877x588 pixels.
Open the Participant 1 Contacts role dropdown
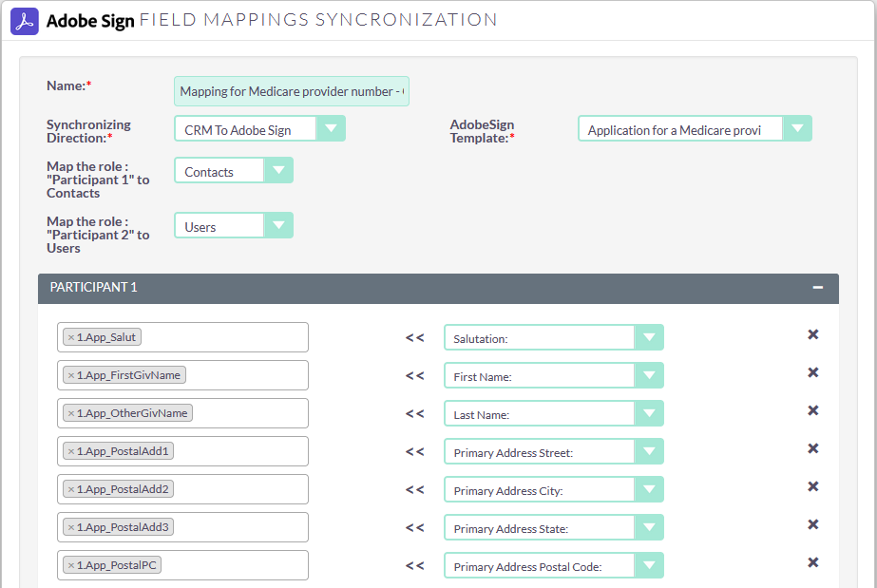click(x=234, y=170)
